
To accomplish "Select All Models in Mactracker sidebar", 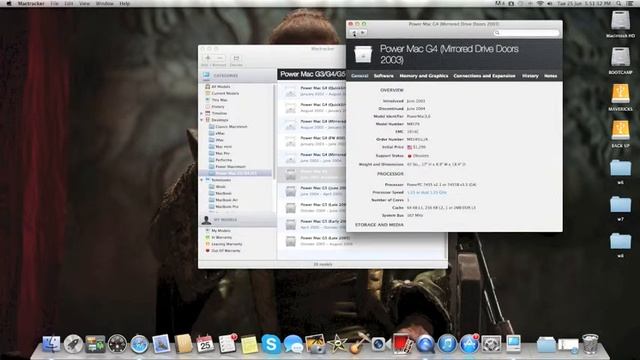I will pos(220,87).
